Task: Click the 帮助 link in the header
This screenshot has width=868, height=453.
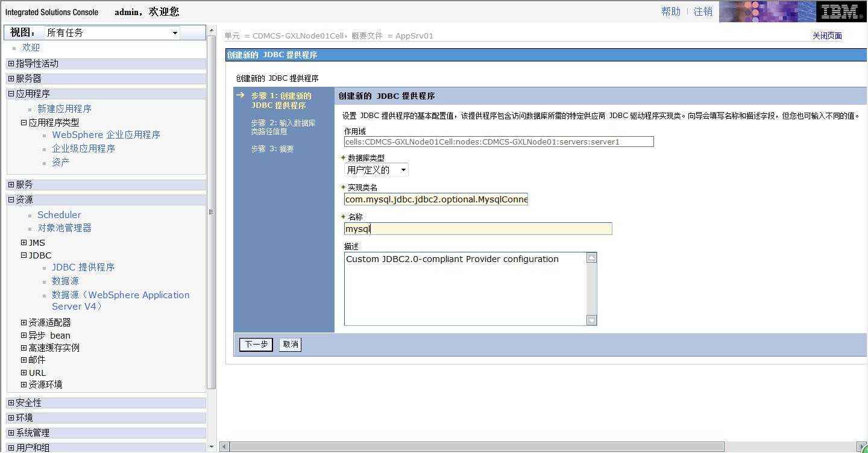Action: coord(671,11)
